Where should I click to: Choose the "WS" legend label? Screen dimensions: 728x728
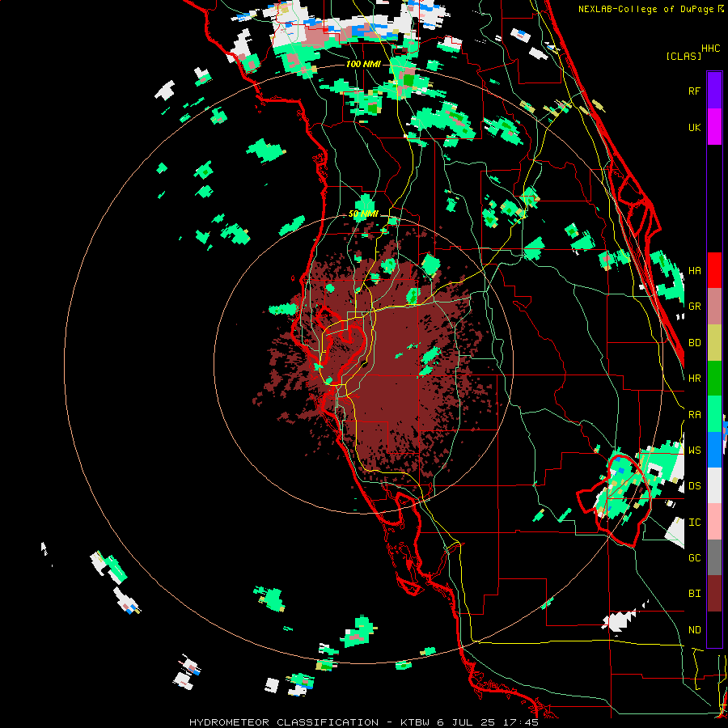[694, 451]
